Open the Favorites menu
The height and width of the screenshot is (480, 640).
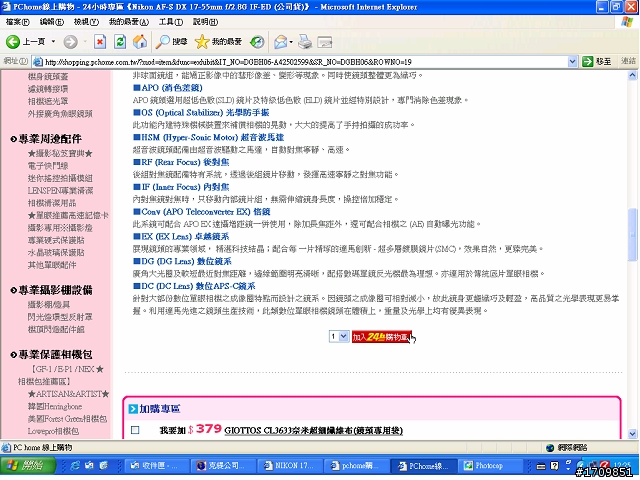129,22
